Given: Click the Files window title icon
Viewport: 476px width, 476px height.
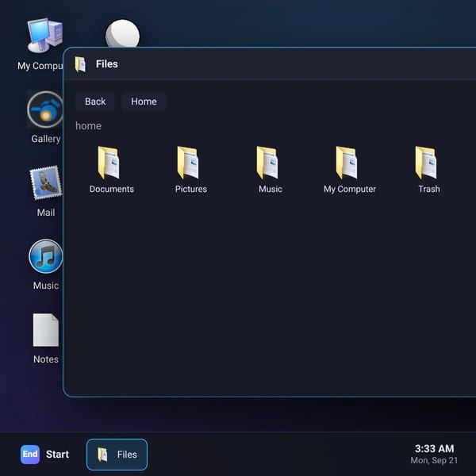Looking at the screenshot, I should coord(81,64).
